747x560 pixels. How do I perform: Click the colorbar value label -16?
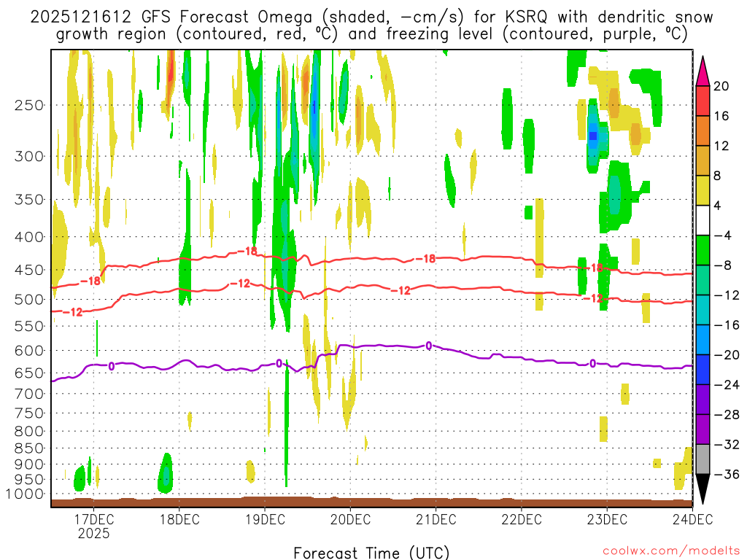point(726,325)
